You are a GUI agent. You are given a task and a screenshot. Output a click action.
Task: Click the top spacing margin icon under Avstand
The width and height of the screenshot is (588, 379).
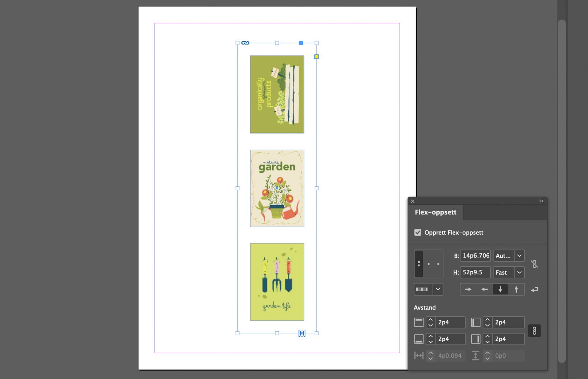pos(419,322)
